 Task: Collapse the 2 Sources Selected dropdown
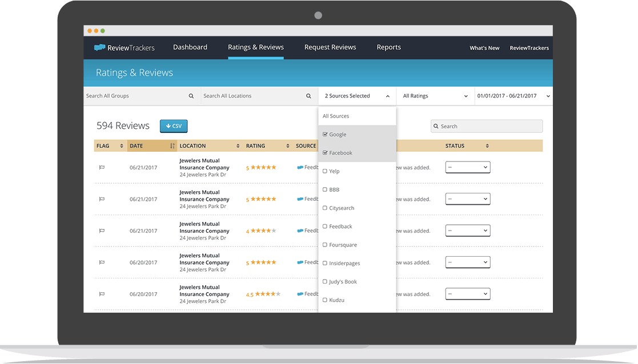click(x=357, y=96)
